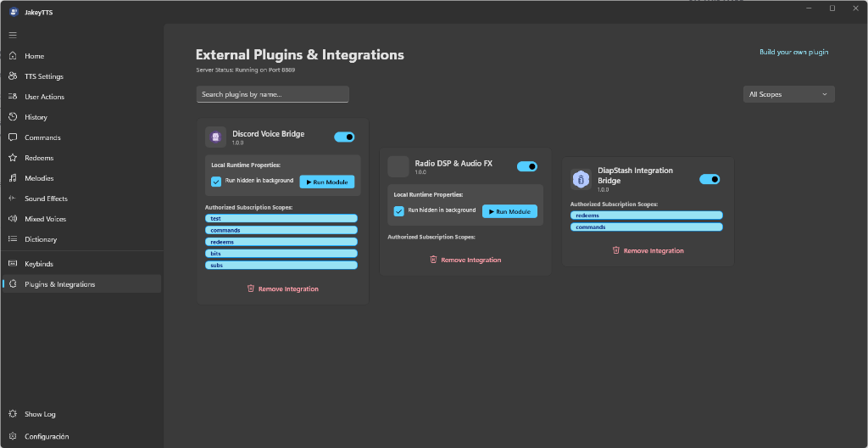This screenshot has height=448, width=868.
Task: Disable the Discord Voice Bridge toggle switch
Action: tap(344, 137)
